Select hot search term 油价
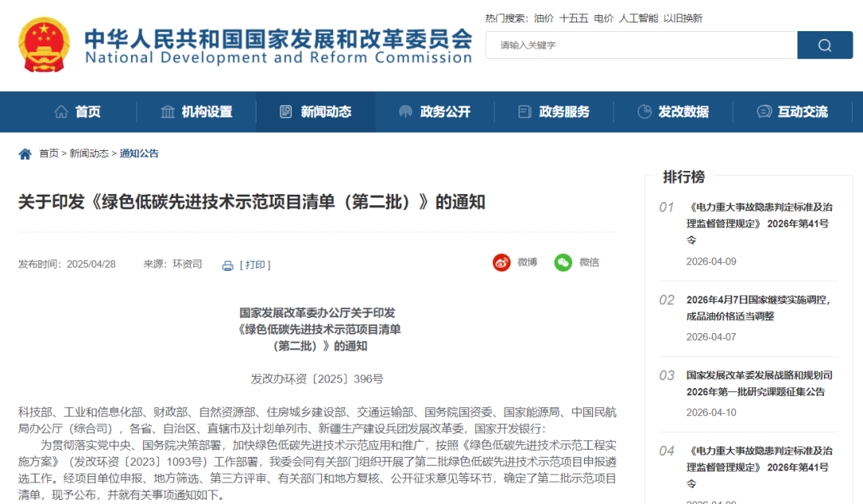 (x=543, y=18)
